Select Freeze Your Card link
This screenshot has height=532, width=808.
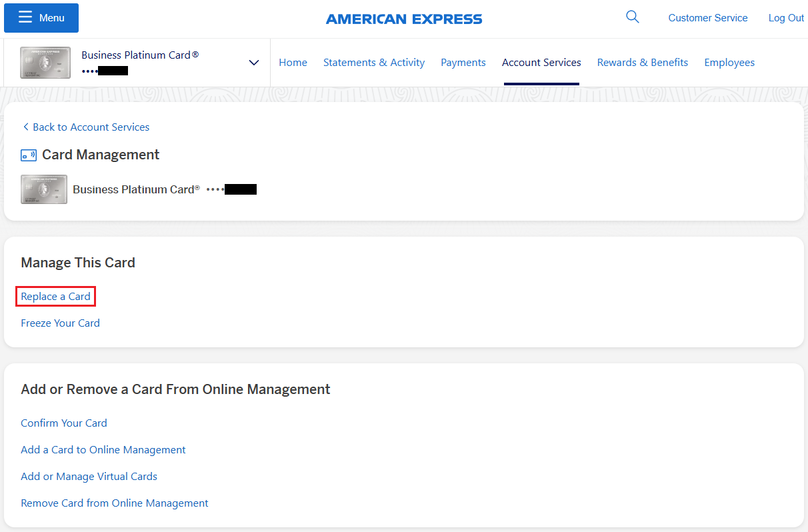[60, 323]
